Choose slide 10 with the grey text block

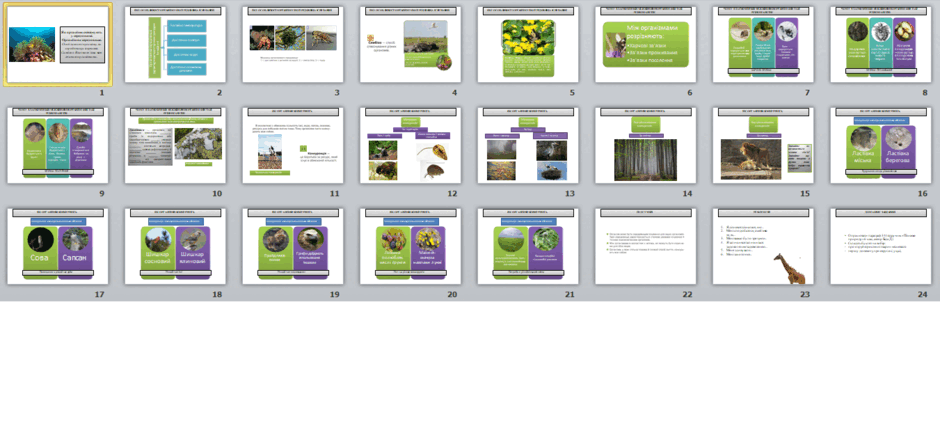pos(175,145)
